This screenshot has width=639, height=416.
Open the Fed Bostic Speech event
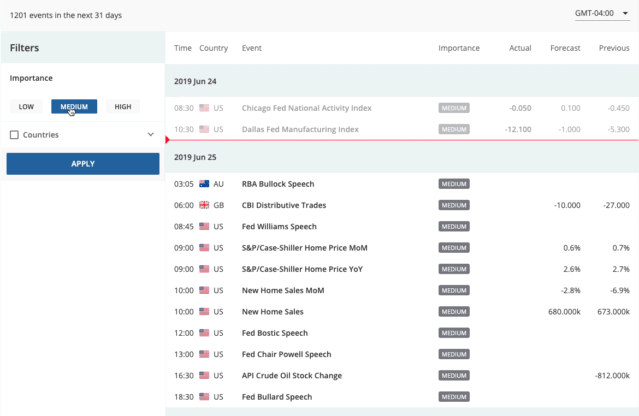[x=274, y=333]
